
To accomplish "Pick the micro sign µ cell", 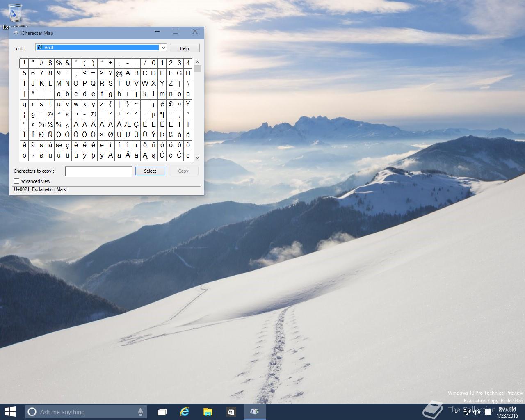I will 153,114.
